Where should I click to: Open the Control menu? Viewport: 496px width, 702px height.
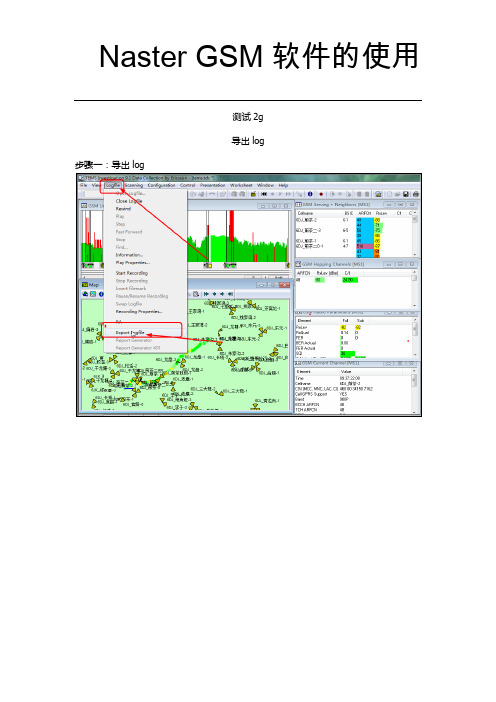tap(188, 185)
